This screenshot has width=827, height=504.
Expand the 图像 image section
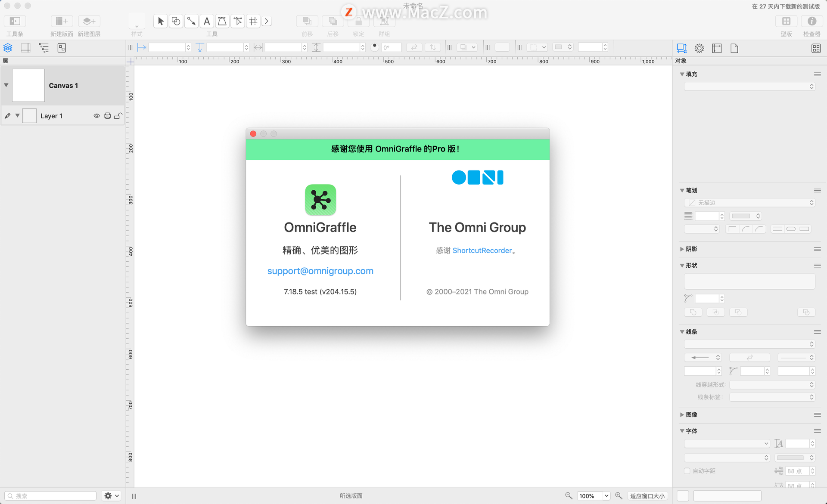click(x=682, y=415)
